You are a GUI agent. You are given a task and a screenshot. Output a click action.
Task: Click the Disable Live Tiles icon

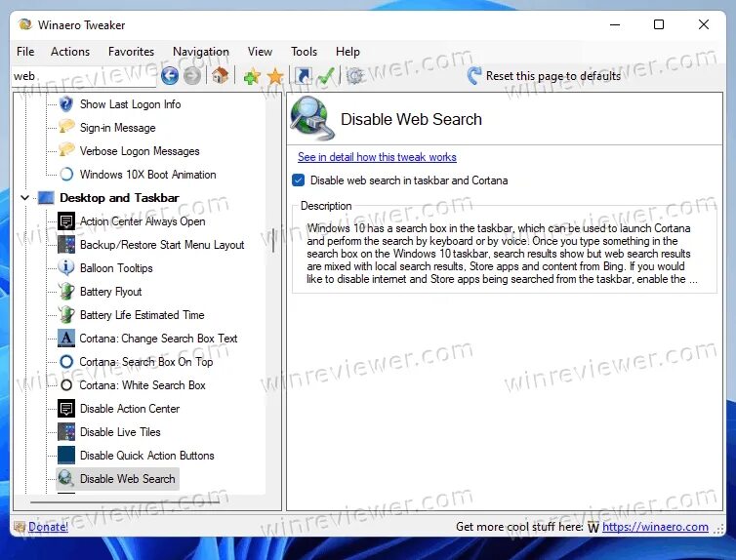(x=66, y=432)
